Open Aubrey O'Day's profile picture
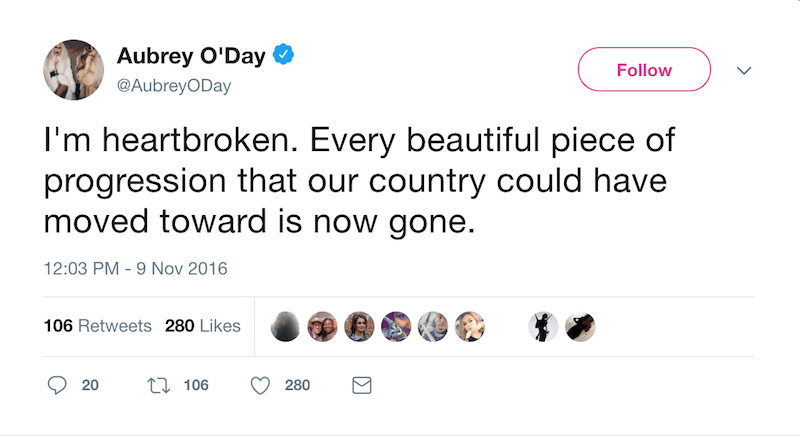 point(73,70)
